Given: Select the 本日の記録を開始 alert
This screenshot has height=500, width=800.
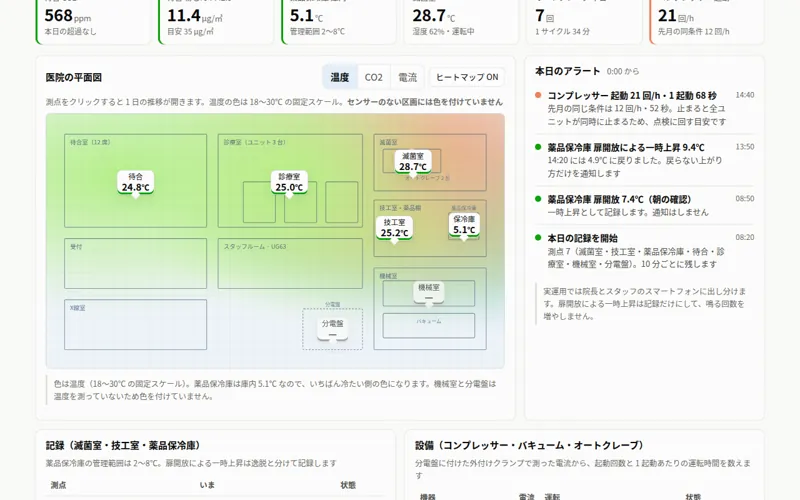Looking at the screenshot, I should [644, 251].
